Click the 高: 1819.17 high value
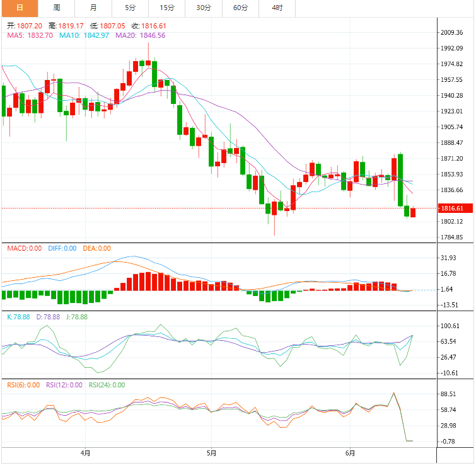Image resolution: width=476 pixels, height=468 pixels. (x=66, y=26)
